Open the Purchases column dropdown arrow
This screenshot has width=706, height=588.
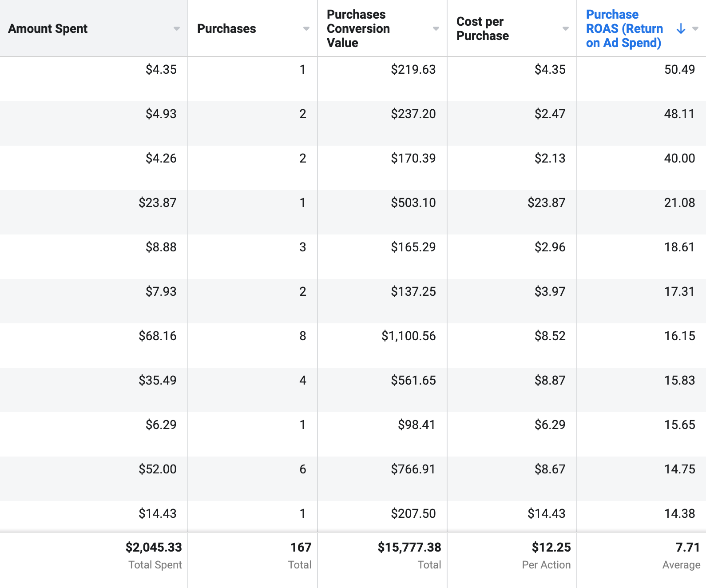(306, 29)
